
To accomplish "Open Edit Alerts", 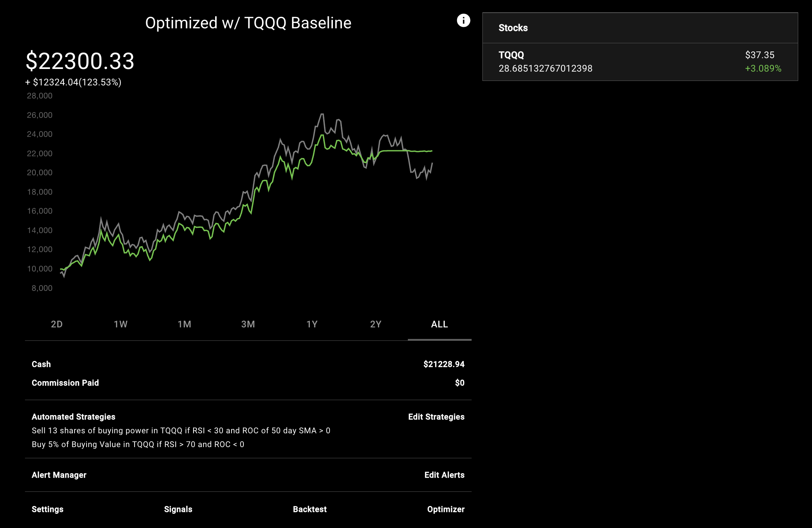I will [444, 475].
